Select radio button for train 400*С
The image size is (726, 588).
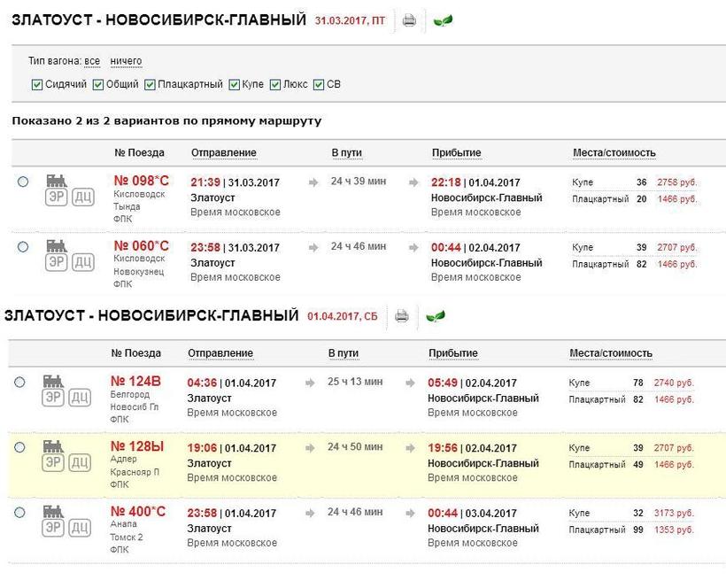click(x=19, y=512)
